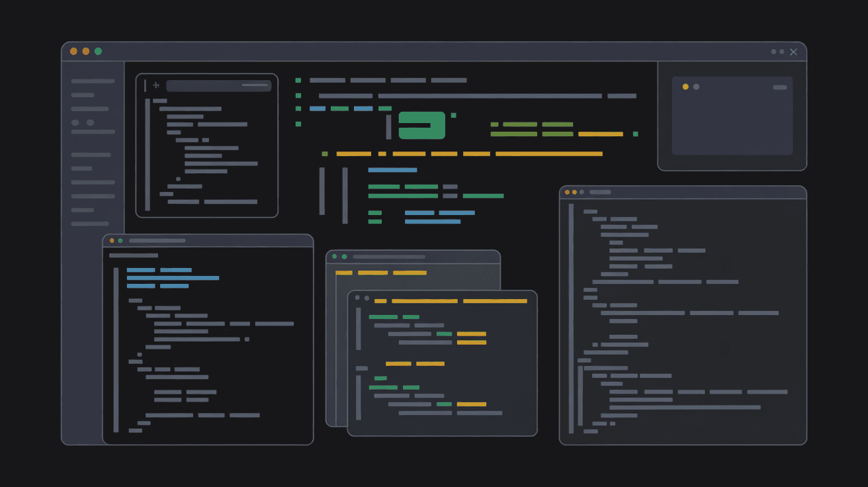Click the green dot in main window titlebar
Image resolution: width=868 pixels, height=487 pixels.
pyautogui.click(x=98, y=52)
